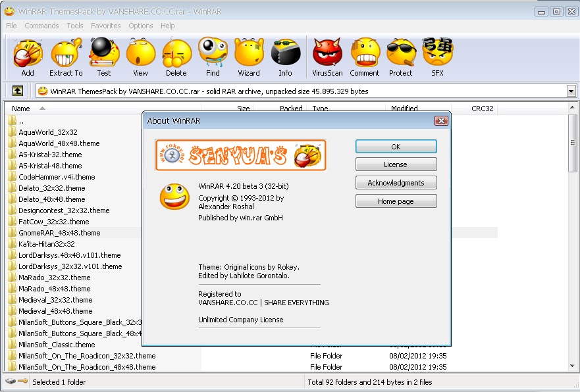Click the Home page button
The width and height of the screenshot is (580, 392).
click(x=396, y=201)
